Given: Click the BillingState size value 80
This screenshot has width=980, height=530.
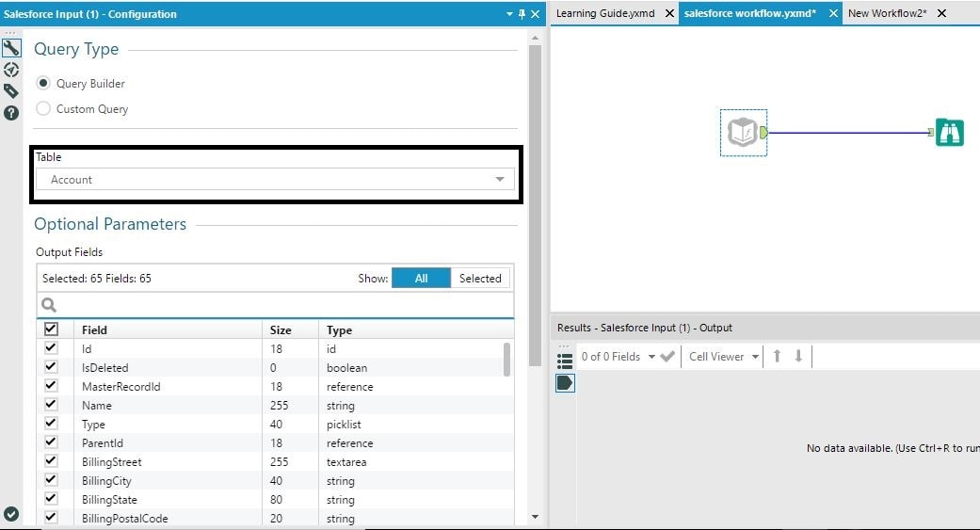Looking at the screenshot, I should (x=276, y=499).
